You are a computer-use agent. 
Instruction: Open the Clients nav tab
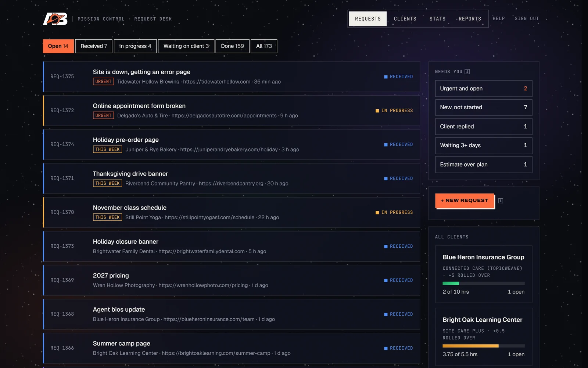point(405,19)
